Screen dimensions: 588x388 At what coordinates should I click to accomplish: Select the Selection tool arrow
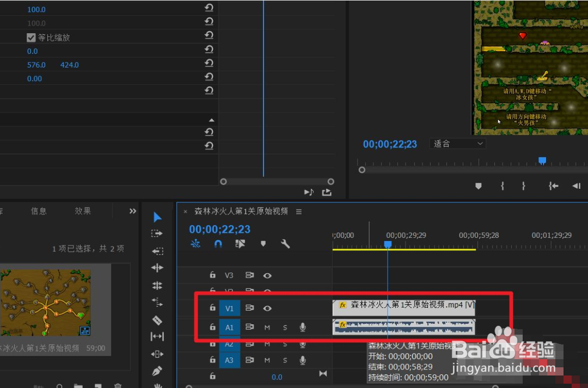pos(157,217)
